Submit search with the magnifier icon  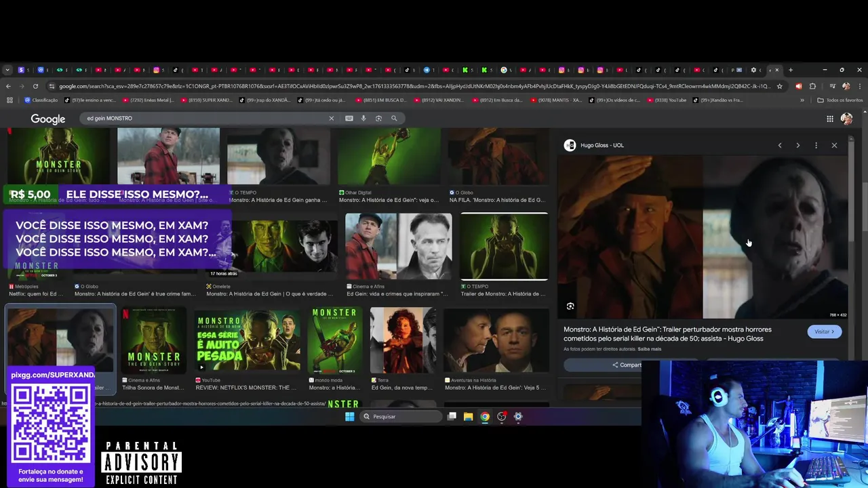394,118
